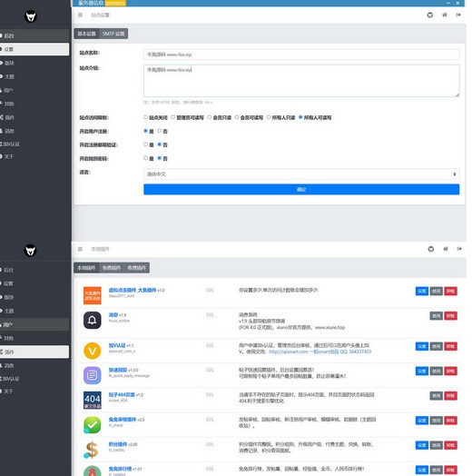Screen dimensions: 472x476
Task: Click orange 大鱼插件 plugin icon
Action: click(93, 295)
